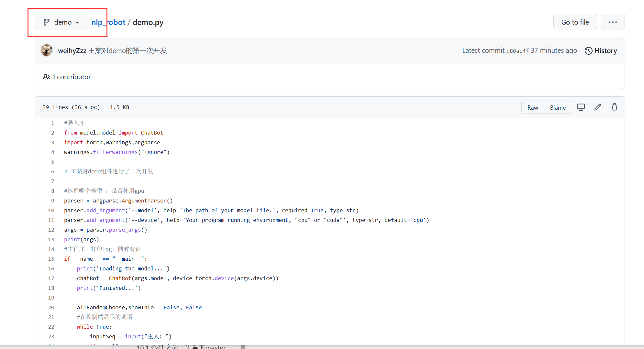
Task: Open the three-dots more options menu
Action: (x=613, y=22)
